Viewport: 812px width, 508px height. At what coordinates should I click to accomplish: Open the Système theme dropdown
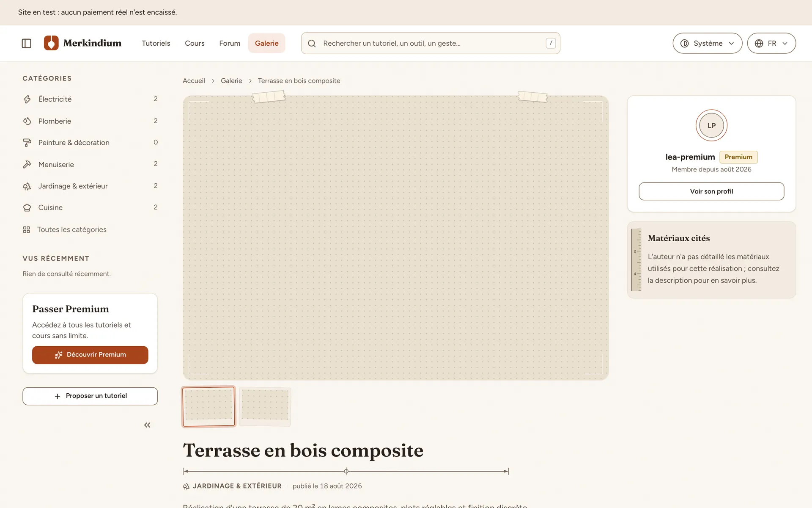coord(707,43)
